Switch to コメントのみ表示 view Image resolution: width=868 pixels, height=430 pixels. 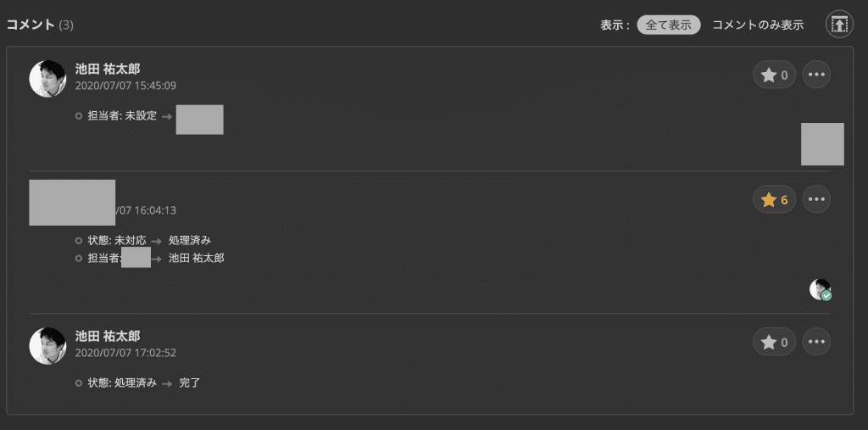point(758,25)
